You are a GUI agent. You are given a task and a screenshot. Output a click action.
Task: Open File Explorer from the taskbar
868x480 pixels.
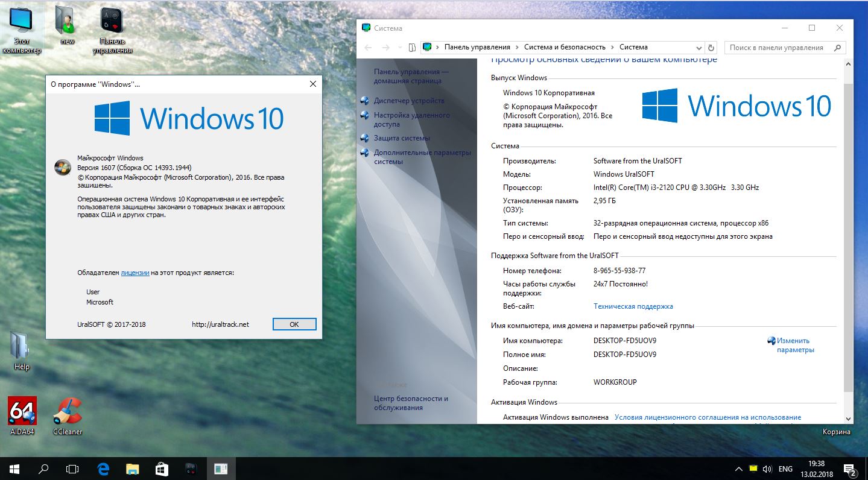point(133,469)
